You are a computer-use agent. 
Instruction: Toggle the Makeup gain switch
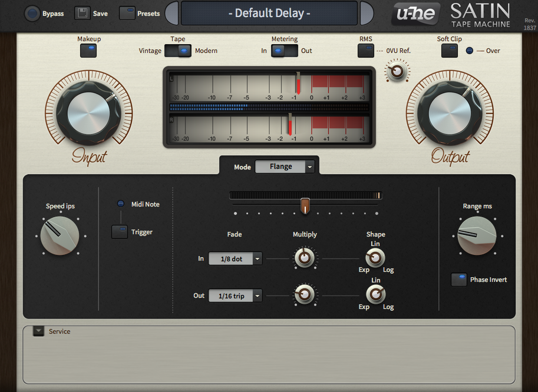[x=88, y=51]
